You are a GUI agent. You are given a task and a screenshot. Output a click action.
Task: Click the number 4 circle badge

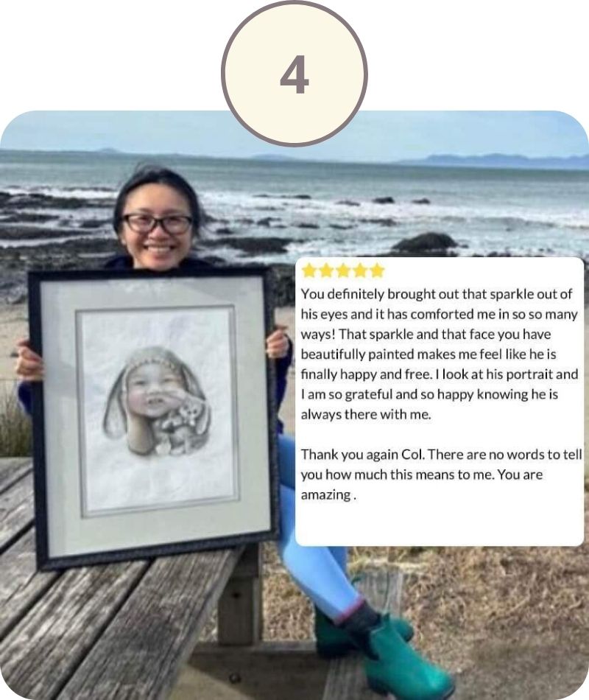[x=294, y=73]
